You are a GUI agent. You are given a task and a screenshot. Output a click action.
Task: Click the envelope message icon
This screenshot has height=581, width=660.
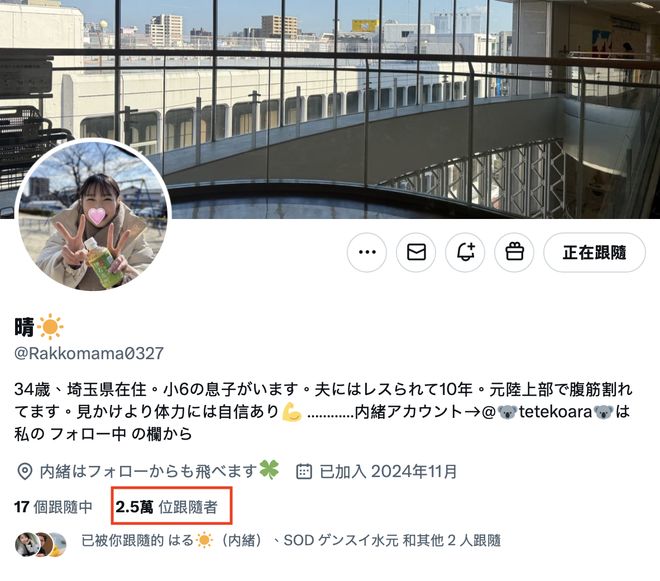[416, 252]
